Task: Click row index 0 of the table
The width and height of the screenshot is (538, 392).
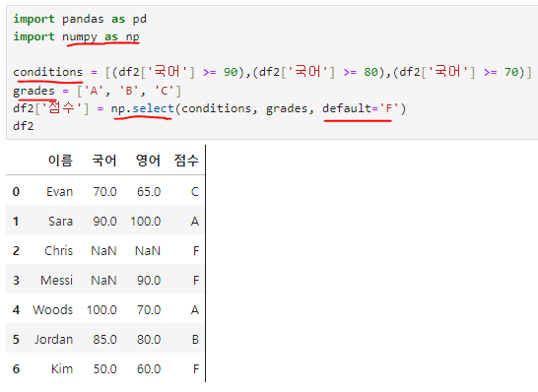Action: point(16,192)
